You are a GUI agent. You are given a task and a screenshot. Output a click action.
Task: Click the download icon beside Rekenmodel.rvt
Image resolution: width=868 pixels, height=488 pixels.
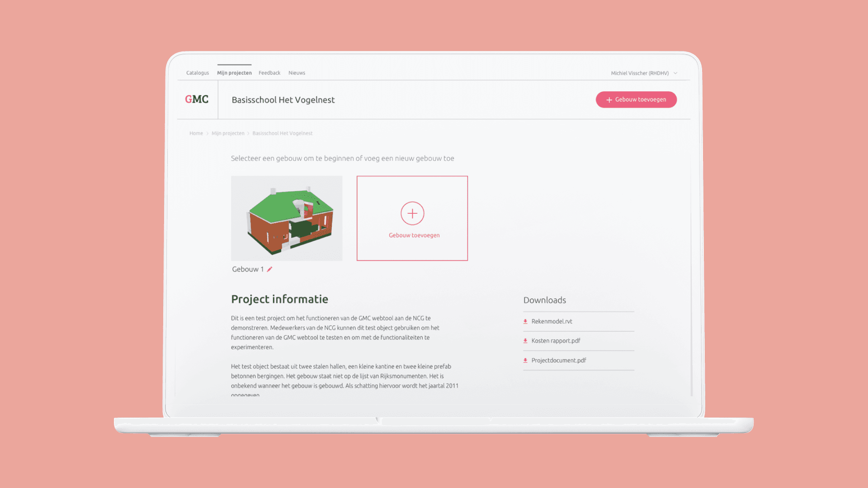coord(525,322)
